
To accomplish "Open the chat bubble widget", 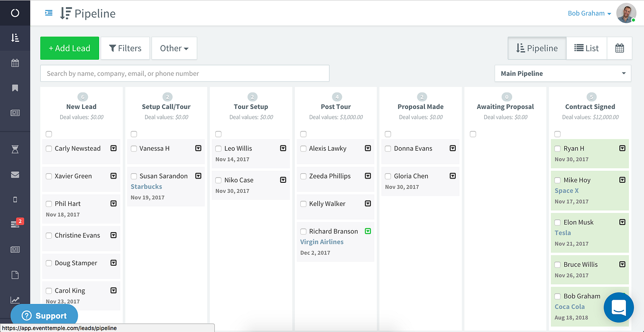I will point(619,307).
